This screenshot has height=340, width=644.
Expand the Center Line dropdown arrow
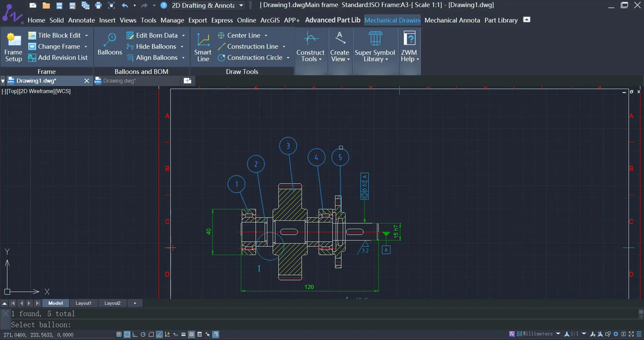266,35
